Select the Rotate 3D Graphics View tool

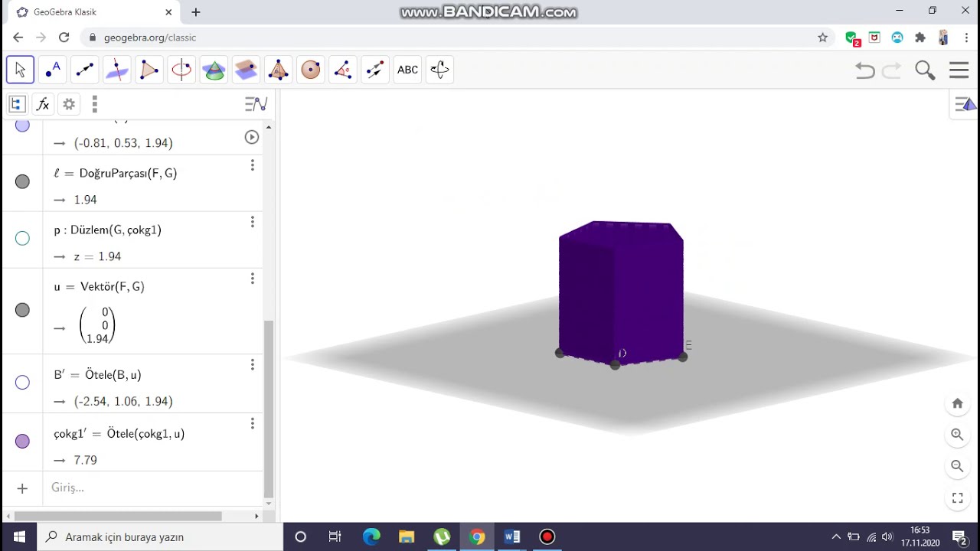coord(439,70)
